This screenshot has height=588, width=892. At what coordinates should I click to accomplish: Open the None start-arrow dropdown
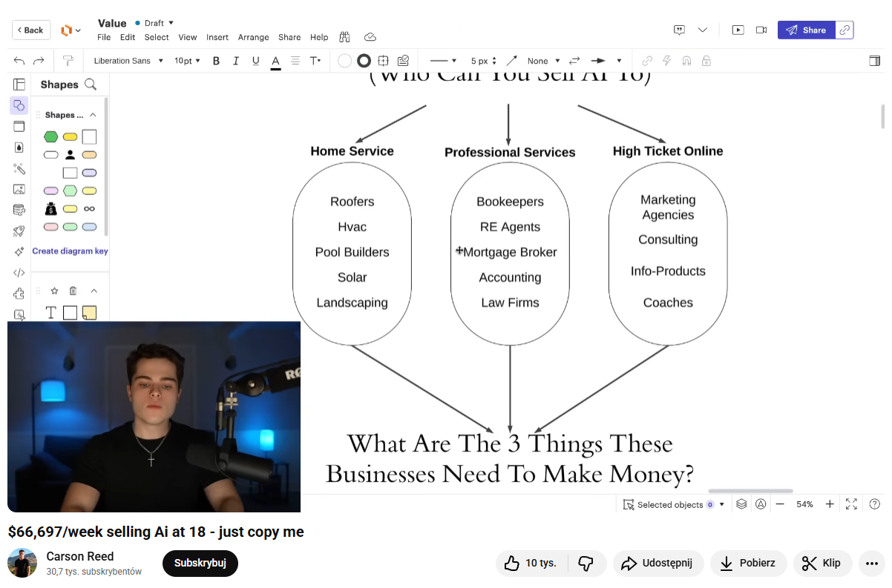click(543, 61)
